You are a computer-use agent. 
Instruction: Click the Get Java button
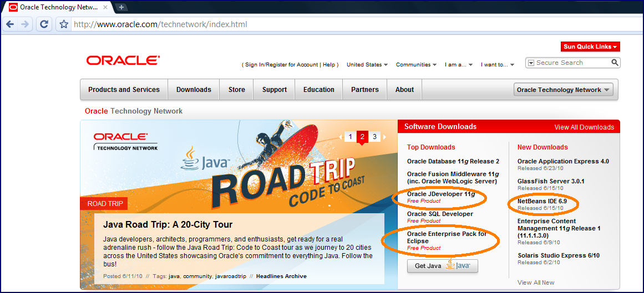point(442,265)
